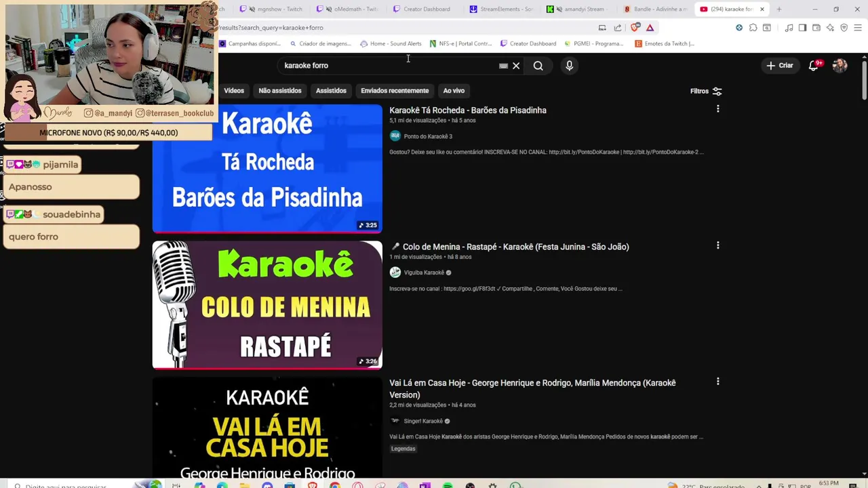Open the Campanhas disponí... bookmark
The image size is (868, 488).
tap(250, 43)
